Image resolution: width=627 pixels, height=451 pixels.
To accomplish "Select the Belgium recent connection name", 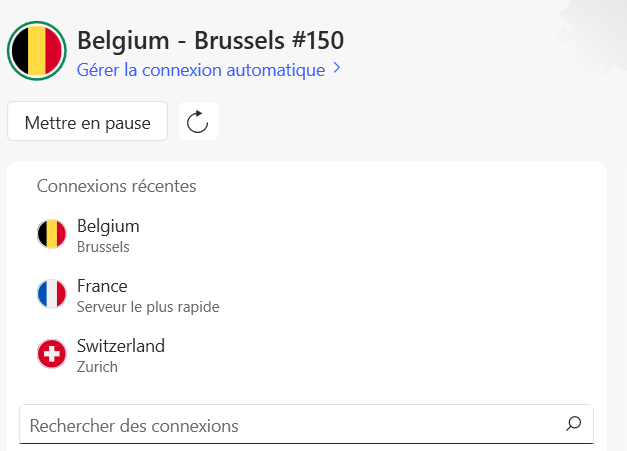I will click(108, 226).
